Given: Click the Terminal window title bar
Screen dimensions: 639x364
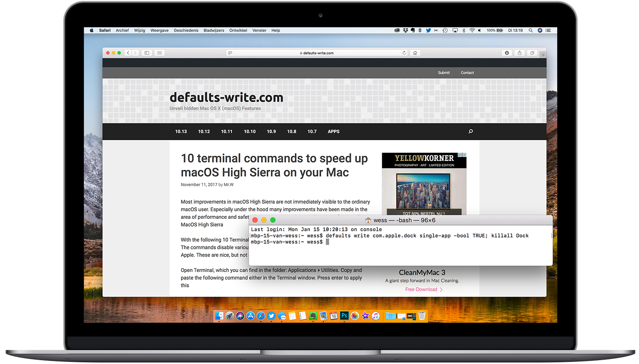Looking at the screenshot, I should [400, 220].
